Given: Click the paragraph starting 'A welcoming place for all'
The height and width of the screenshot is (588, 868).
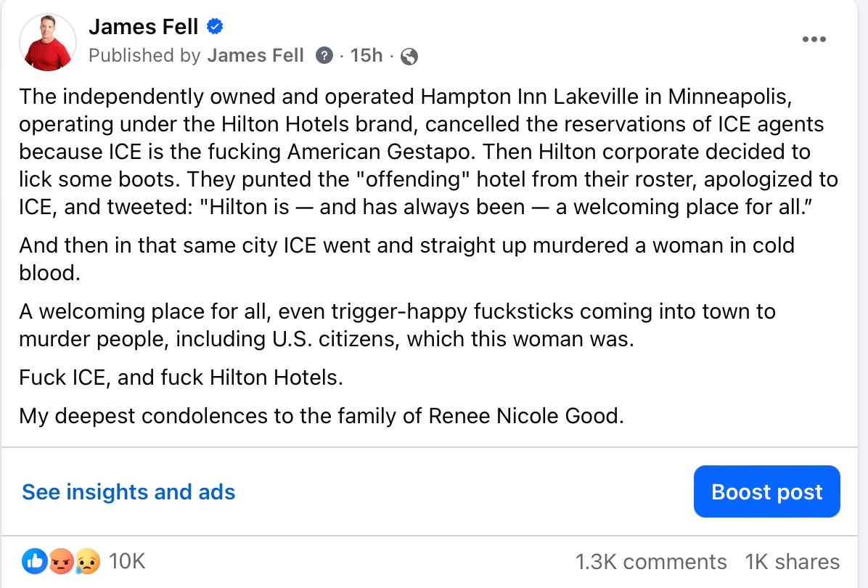Looking at the screenshot, I should click(x=397, y=325).
